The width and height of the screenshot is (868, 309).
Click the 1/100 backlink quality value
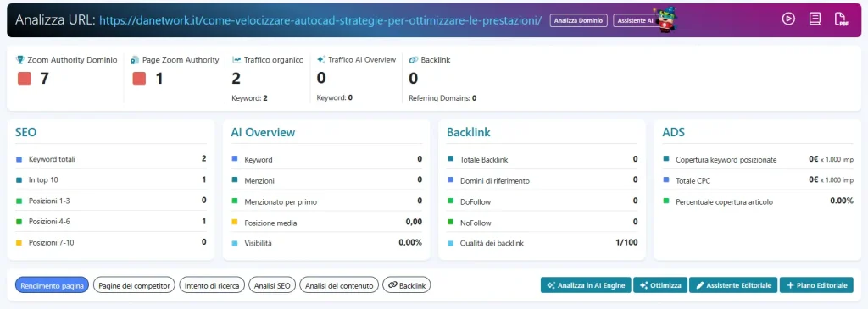pyautogui.click(x=626, y=243)
